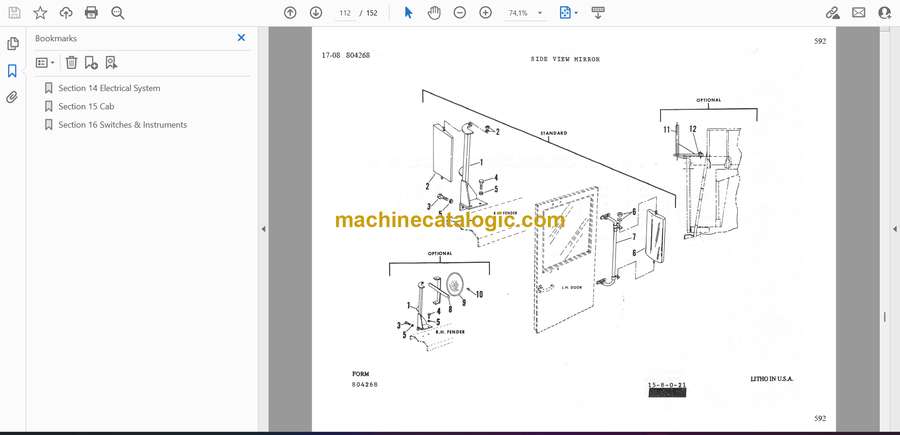
Task: Open the bookmark options menu dropdown
Action: coord(45,63)
